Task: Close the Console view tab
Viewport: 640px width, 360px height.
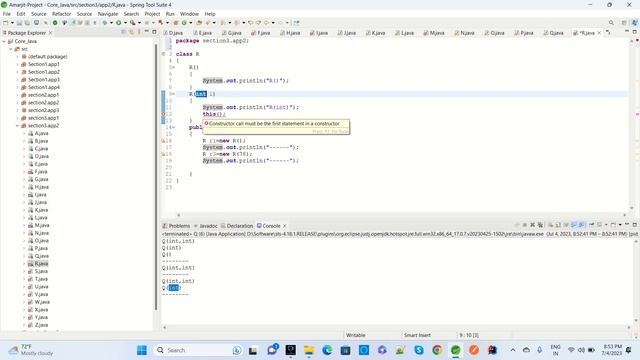Action: (x=284, y=226)
